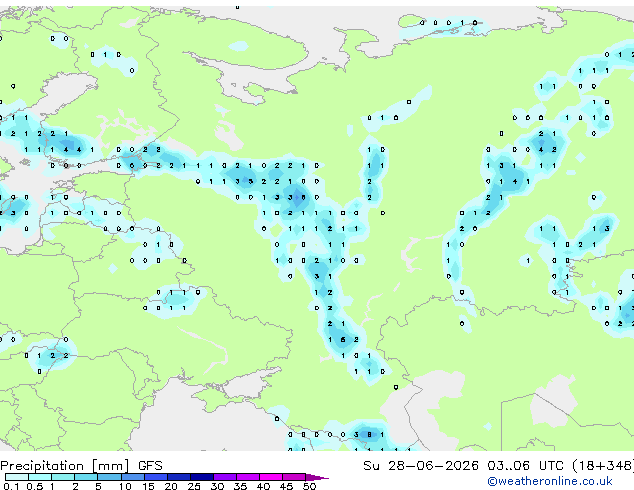
Task: Click the '50' legend value label
Action: tap(309, 486)
